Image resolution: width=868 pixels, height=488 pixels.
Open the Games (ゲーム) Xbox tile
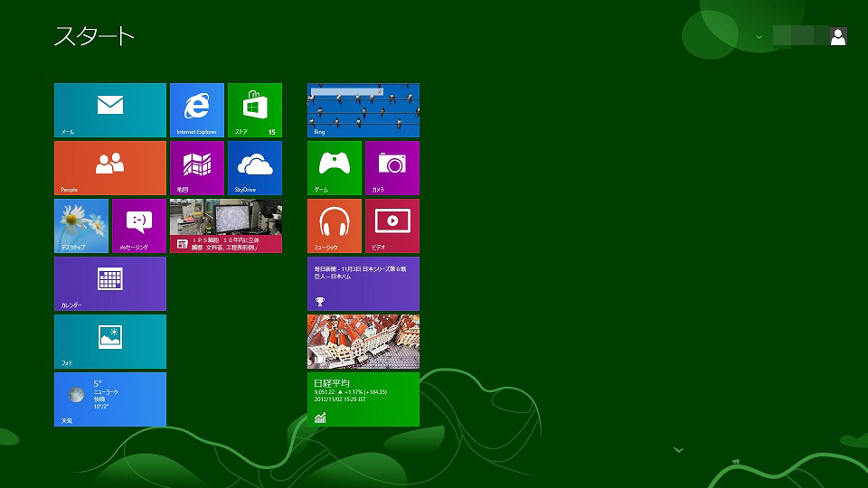click(x=335, y=168)
